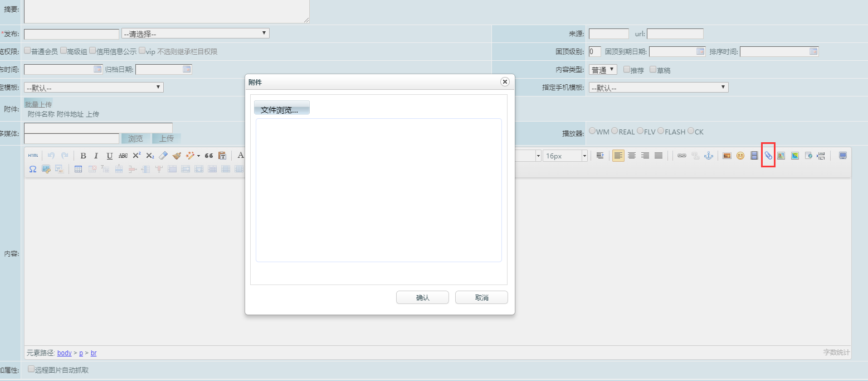Open the 固顶到期日期 calendar picker
Screen dimensions: 868x381
tap(701, 51)
